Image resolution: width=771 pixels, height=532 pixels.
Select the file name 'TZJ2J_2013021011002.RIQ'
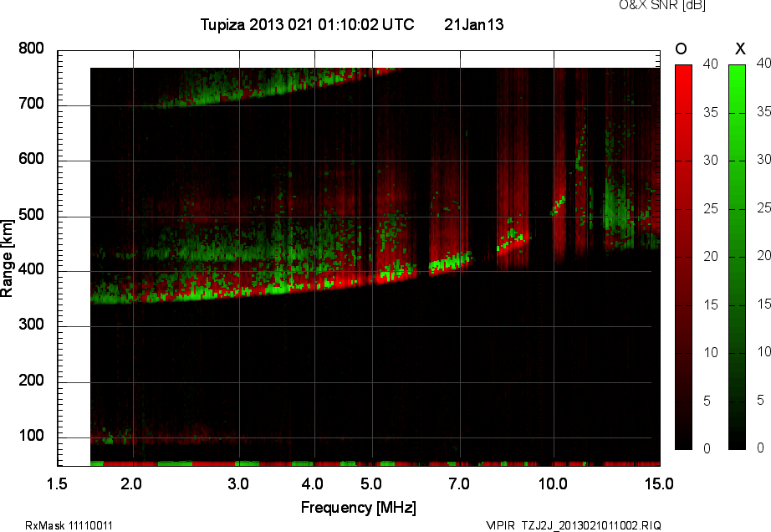tap(591, 525)
